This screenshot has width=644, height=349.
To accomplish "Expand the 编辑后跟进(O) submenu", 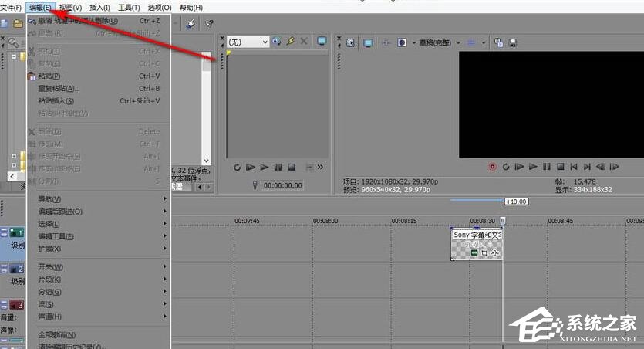I will 98,212.
